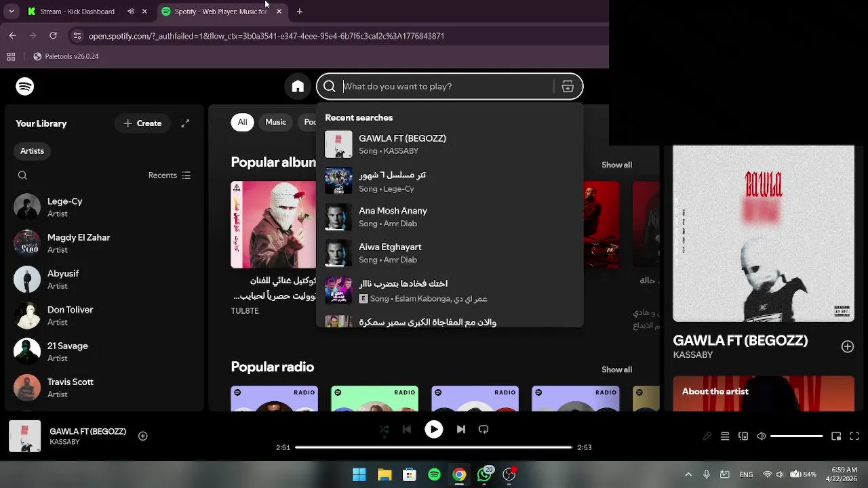This screenshot has height=488, width=868.
Task: Open the Windows Start menu
Action: 359,474
